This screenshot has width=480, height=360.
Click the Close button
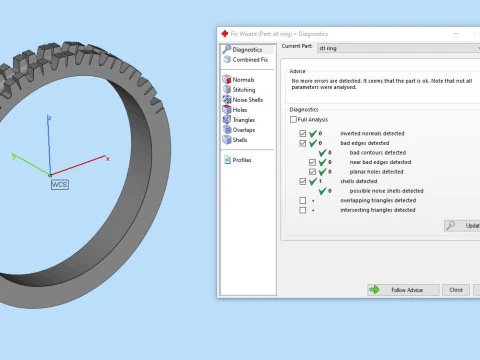[456, 290]
